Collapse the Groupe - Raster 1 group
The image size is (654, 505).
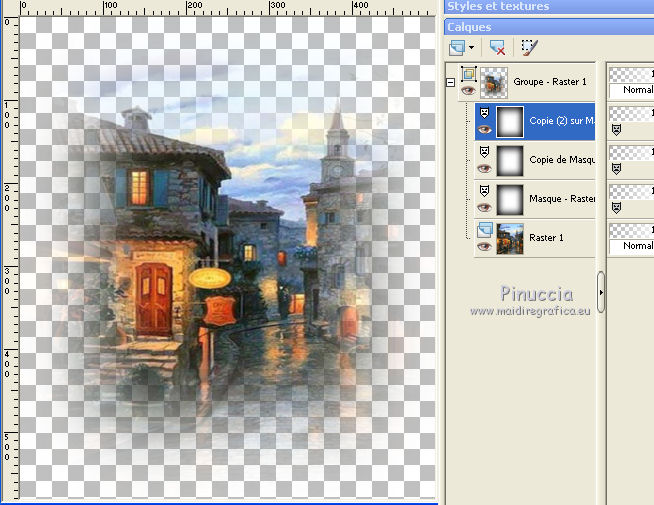[450, 83]
